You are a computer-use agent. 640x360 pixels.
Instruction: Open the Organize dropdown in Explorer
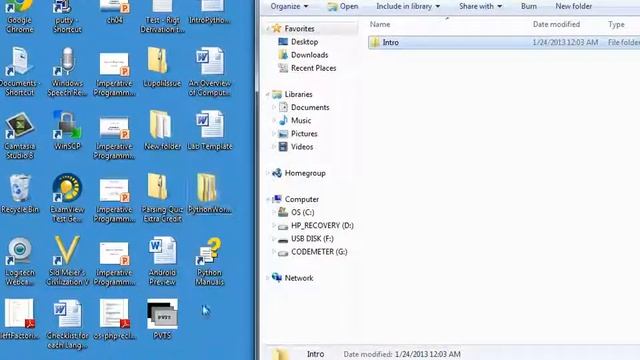(289, 6)
